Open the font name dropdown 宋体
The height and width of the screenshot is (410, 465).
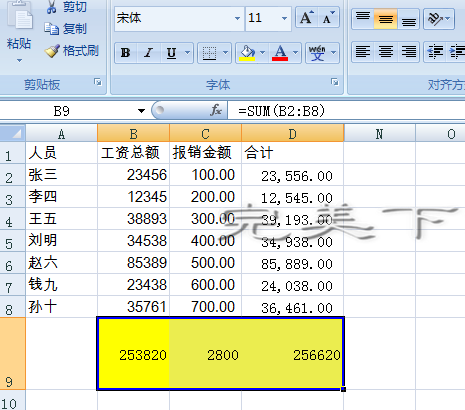pos(237,18)
